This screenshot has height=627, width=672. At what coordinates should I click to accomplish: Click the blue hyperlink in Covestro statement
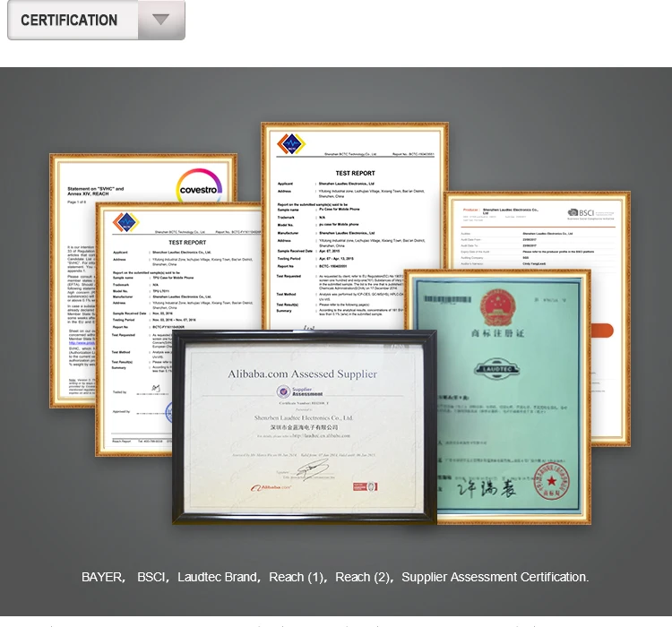pos(82,343)
